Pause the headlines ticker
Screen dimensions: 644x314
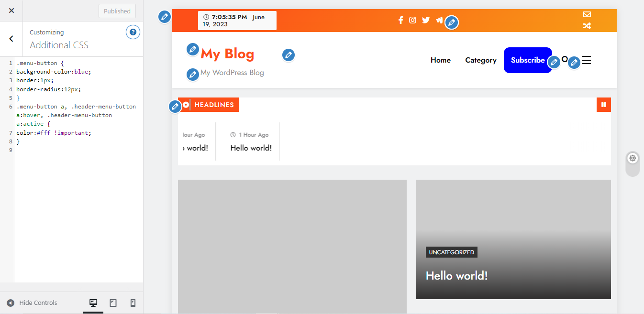coord(604,105)
